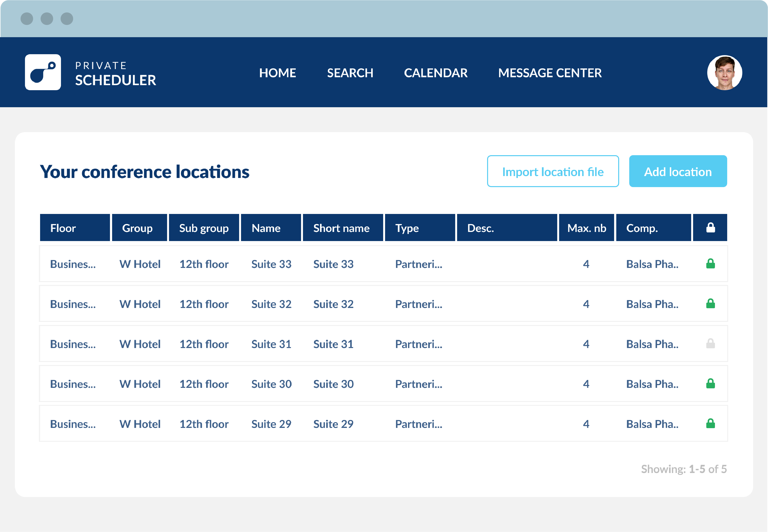Click the Short name cell 'Suite 29'
This screenshot has width=768, height=532.
coord(333,424)
